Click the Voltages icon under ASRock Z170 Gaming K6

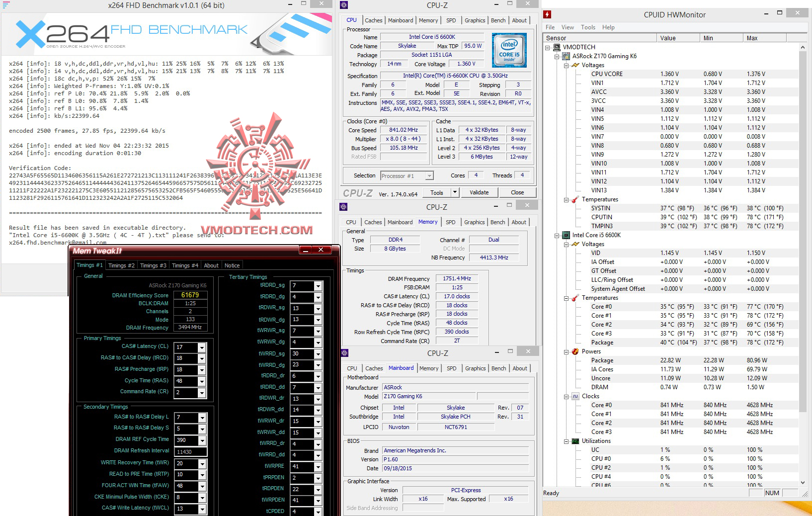575,65
